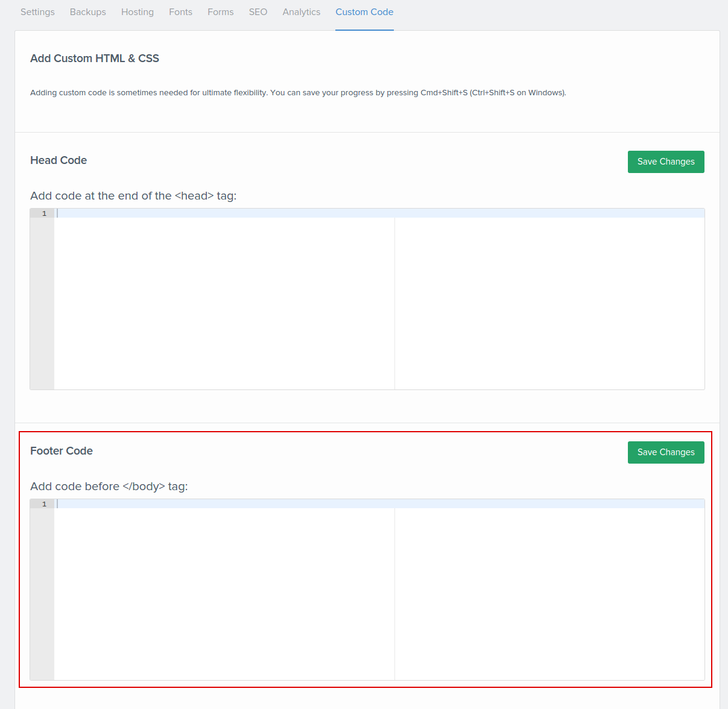Select the Forms tab
Viewport: 728px width, 709px height.
point(221,12)
